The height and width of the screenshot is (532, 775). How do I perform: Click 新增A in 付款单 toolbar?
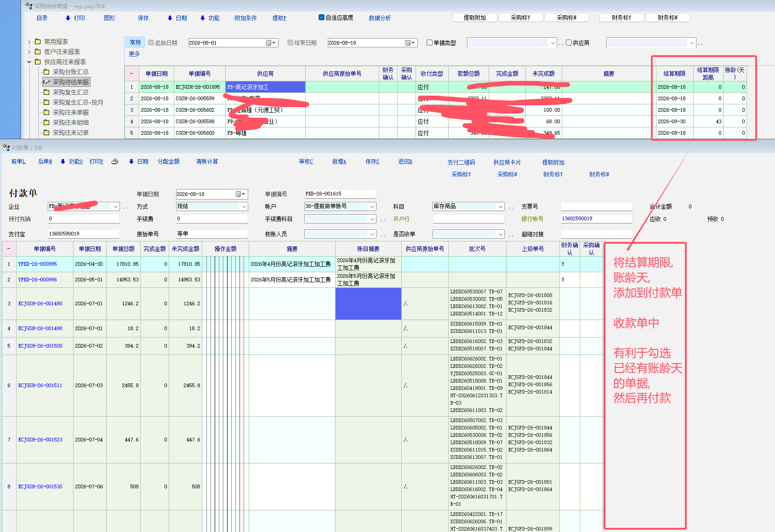click(339, 161)
